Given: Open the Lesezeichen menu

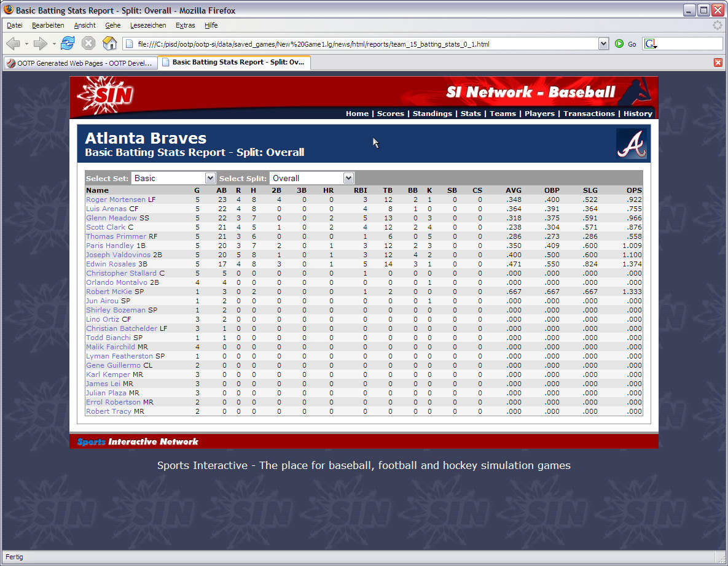Looking at the screenshot, I should click(x=148, y=26).
